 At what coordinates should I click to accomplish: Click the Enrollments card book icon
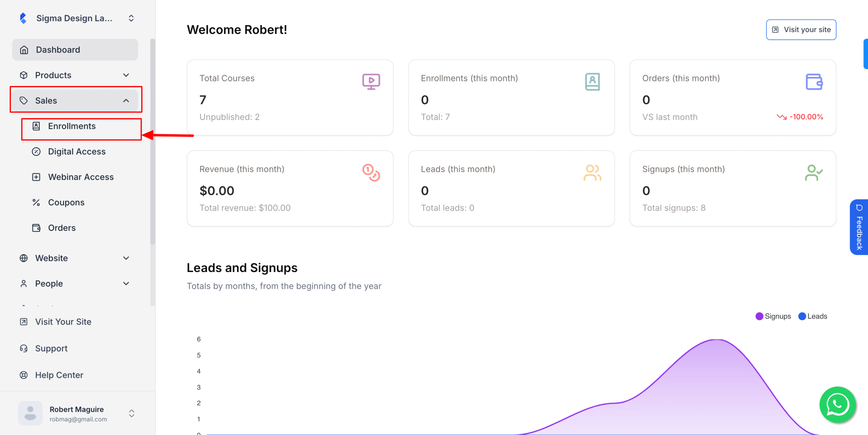(592, 82)
